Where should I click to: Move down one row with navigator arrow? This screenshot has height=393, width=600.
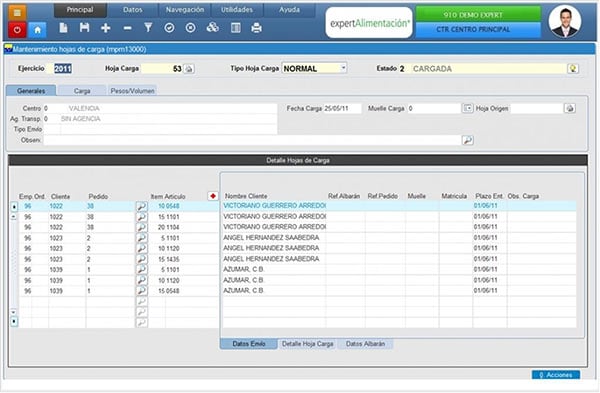point(14,312)
